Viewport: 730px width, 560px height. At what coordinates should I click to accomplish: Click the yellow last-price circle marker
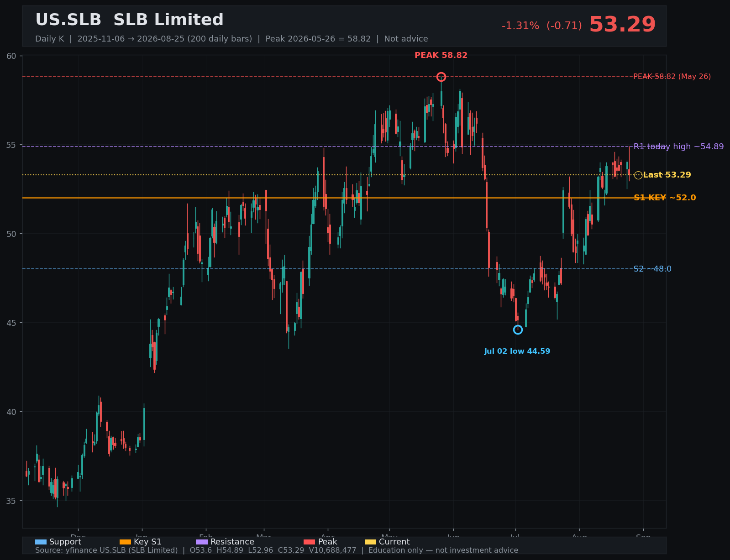tap(638, 175)
